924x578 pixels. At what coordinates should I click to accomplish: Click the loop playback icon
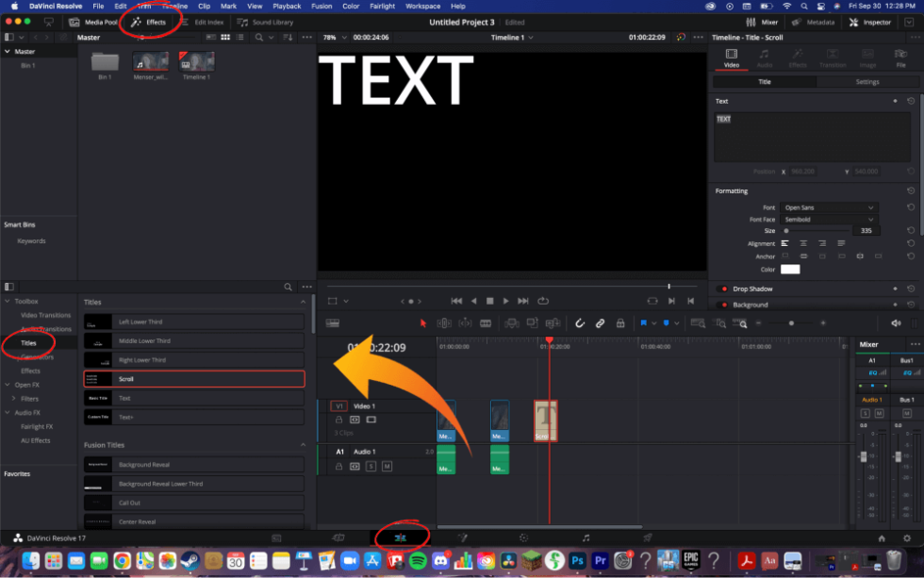coord(543,301)
